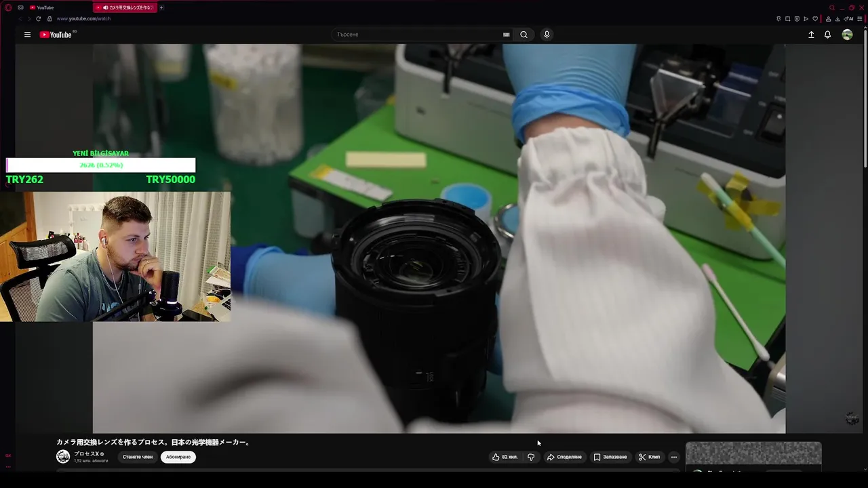Viewport: 868px width, 488px height.
Task: Go back to the previous page
Action: [x=20, y=19]
